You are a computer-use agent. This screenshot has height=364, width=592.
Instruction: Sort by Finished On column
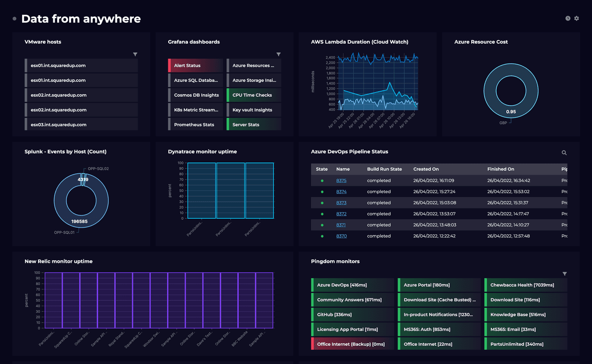(x=501, y=169)
